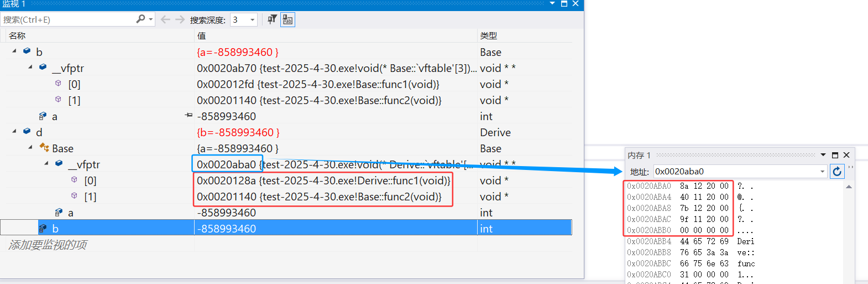Open the columns overflow arrows in 内存 1
The height and width of the screenshot is (284, 868).
(x=851, y=167)
